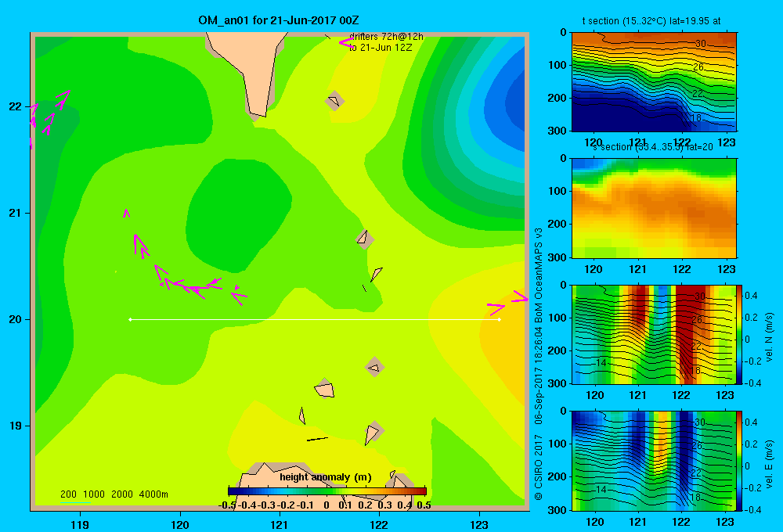The height and width of the screenshot is (532, 783).
Task: Click the "drifters 72h@12h" legend text
Action: click(386, 37)
